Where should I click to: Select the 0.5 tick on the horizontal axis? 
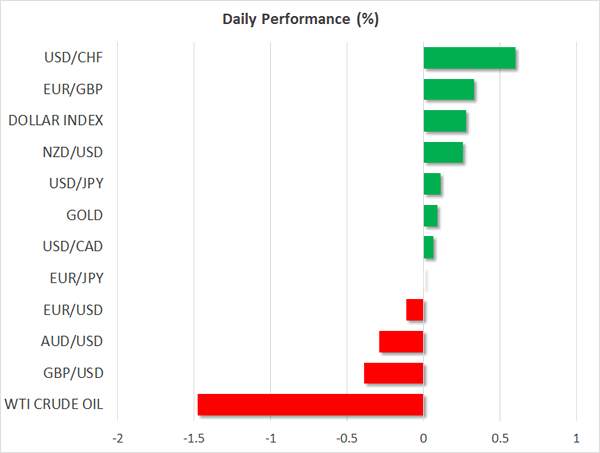tap(500, 438)
